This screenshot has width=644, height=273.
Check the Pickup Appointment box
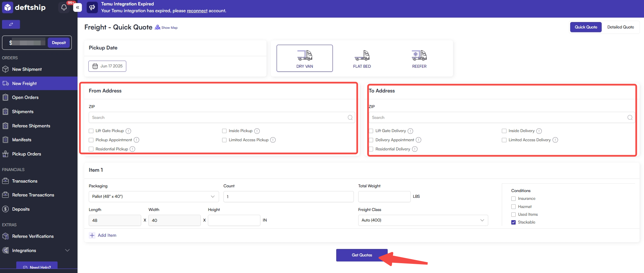pyautogui.click(x=91, y=140)
